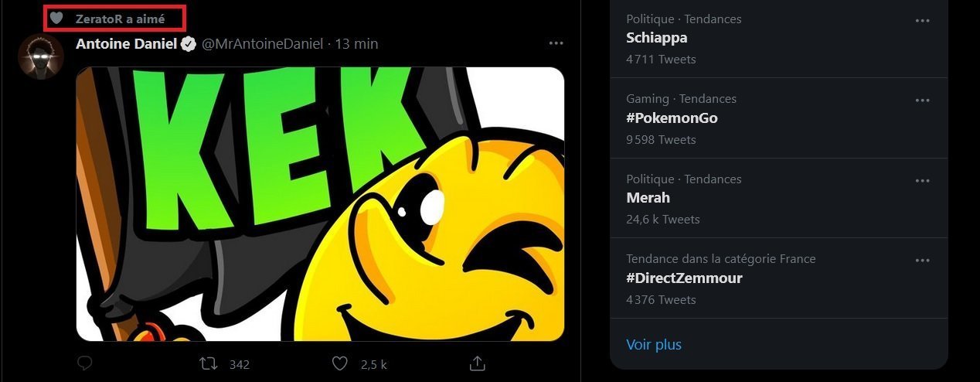Open Antoine Daniel's profile avatar
Screen dimensions: 980x382
40,56
